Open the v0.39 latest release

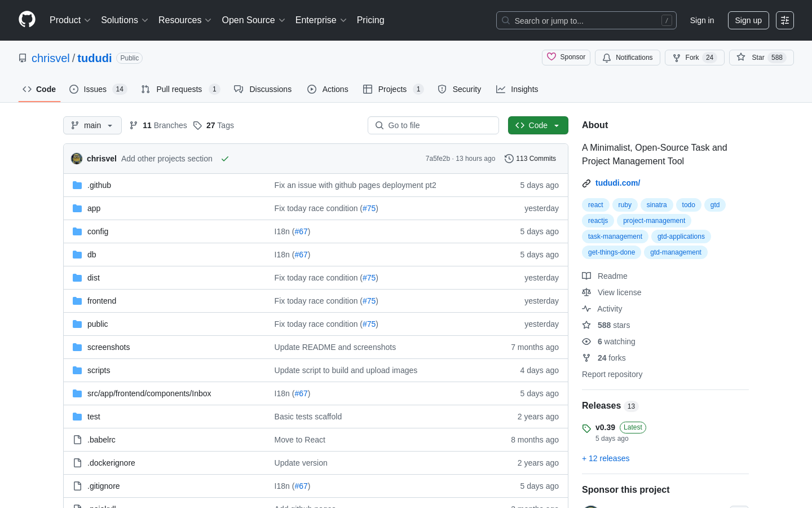tap(605, 427)
